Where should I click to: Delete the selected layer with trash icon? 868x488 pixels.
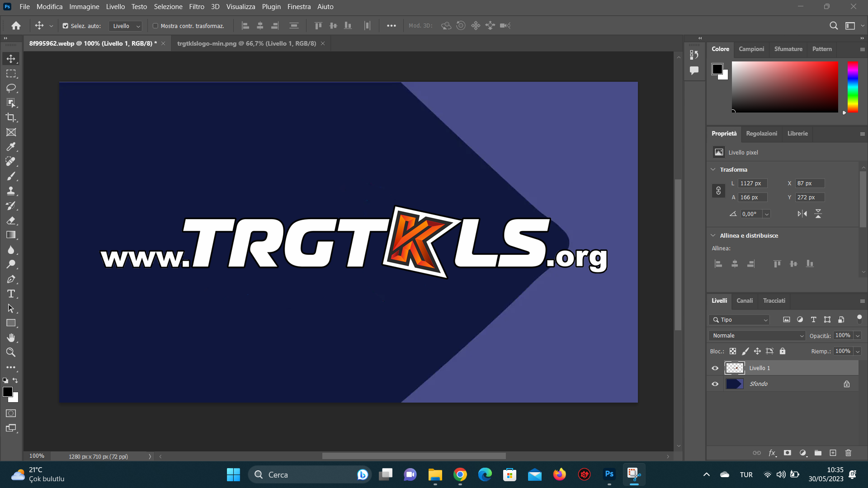pyautogui.click(x=848, y=453)
